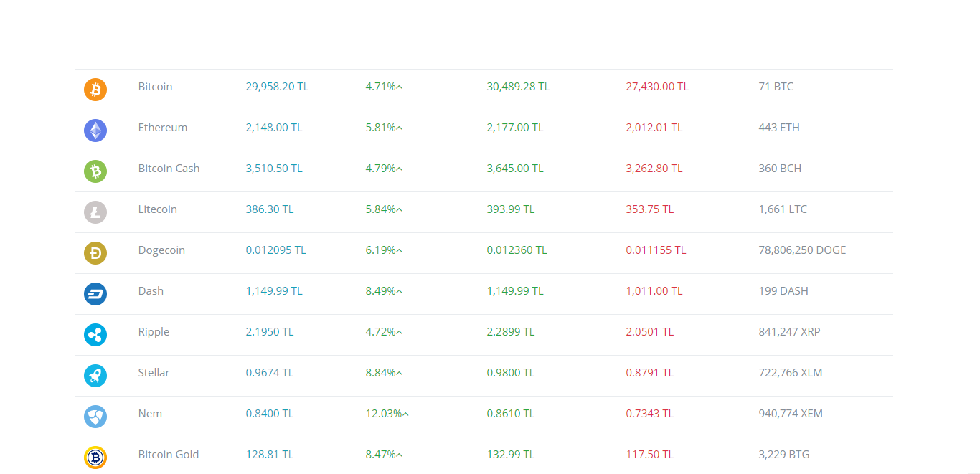Click Litecoin's 5.84% change value
The height and width of the screenshot is (474, 980).
pyautogui.click(x=384, y=209)
